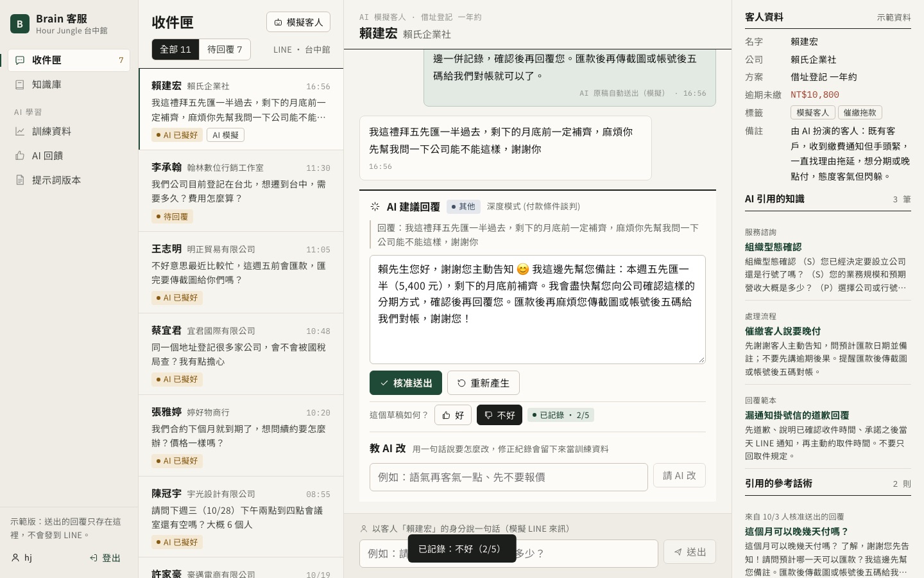Click the 其他 category badge
This screenshot has height=578, width=924.
pyautogui.click(x=463, y=206)
